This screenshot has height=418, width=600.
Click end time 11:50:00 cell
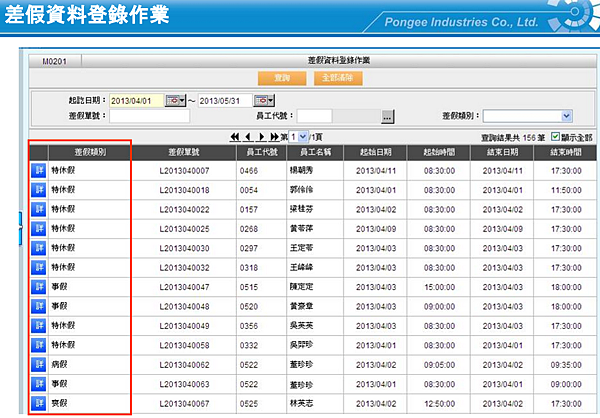click(x=566, y=190)
